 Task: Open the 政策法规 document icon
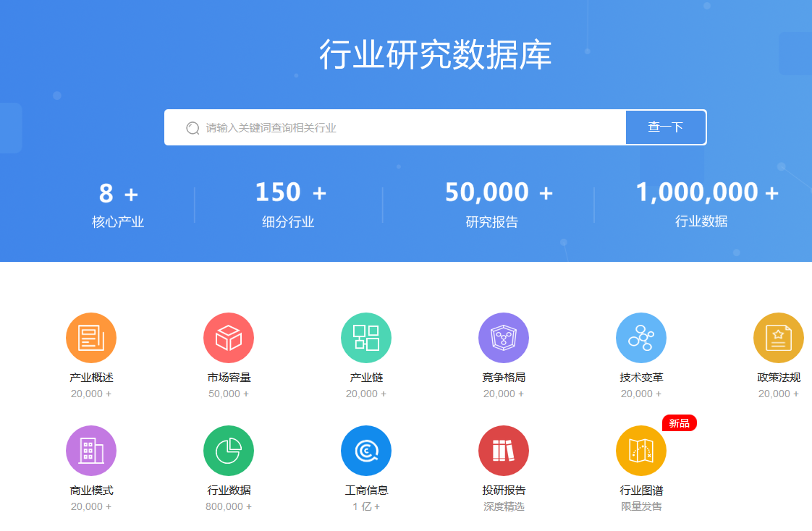tap(778, 337)
